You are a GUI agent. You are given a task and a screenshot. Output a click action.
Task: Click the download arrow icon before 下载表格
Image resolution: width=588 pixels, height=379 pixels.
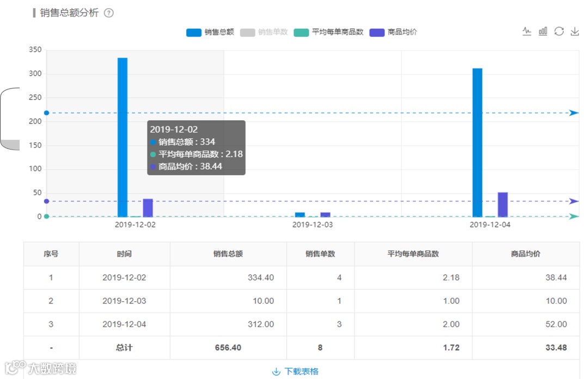pos(276,371)
